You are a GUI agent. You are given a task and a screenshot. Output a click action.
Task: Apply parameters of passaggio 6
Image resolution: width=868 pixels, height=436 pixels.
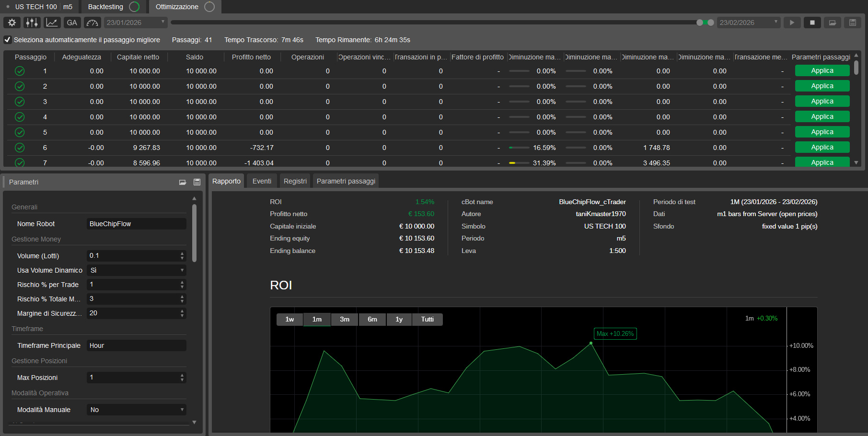pos(822,147)
